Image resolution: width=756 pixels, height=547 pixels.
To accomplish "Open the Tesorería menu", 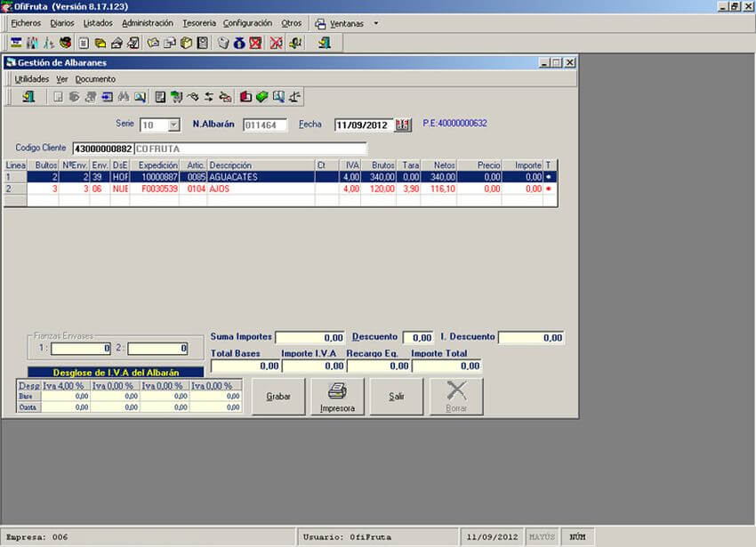I will pos(199,23).
